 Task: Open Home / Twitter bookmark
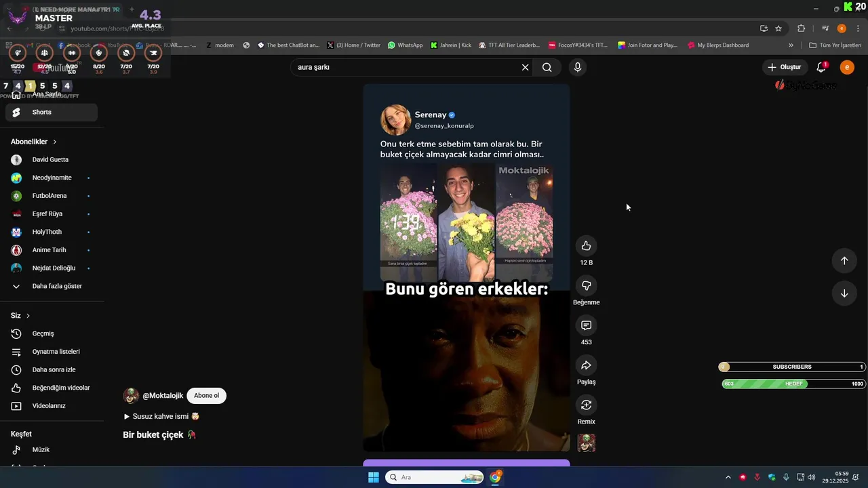click(354, 45)
